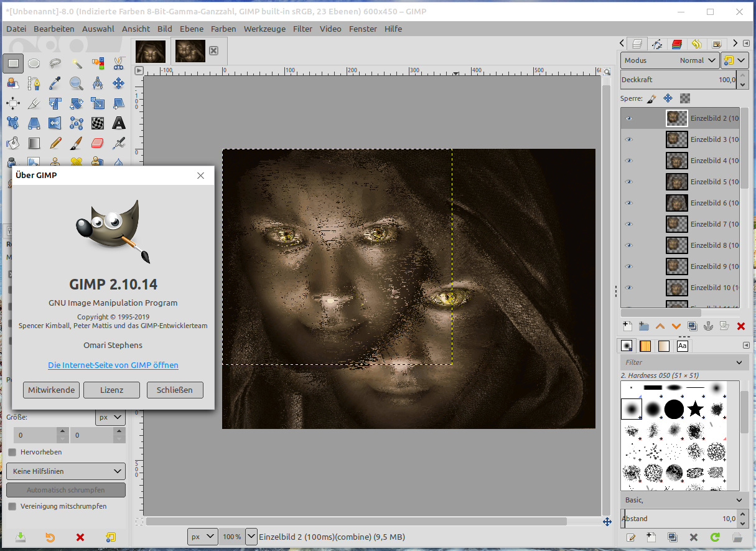Pick the Color Picker eyedropper tool
The width and height of the screenshot is (756, 551).
point(55,83)
